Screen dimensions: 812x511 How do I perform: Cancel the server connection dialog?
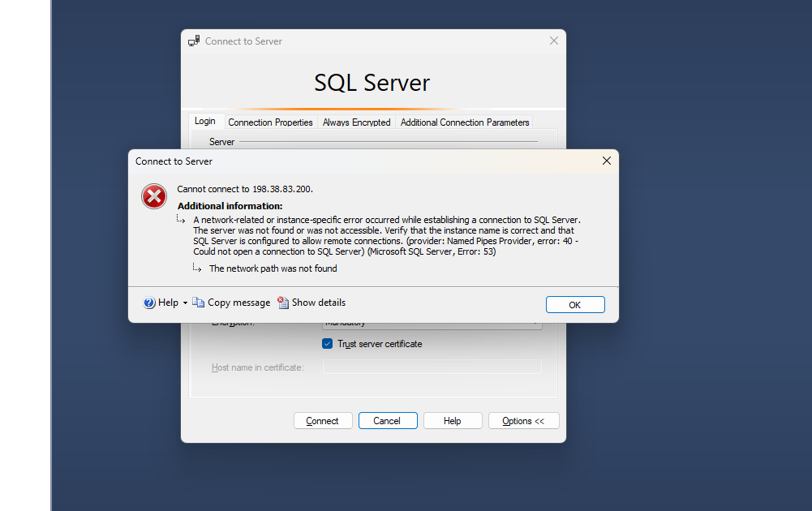pos(387,421)
